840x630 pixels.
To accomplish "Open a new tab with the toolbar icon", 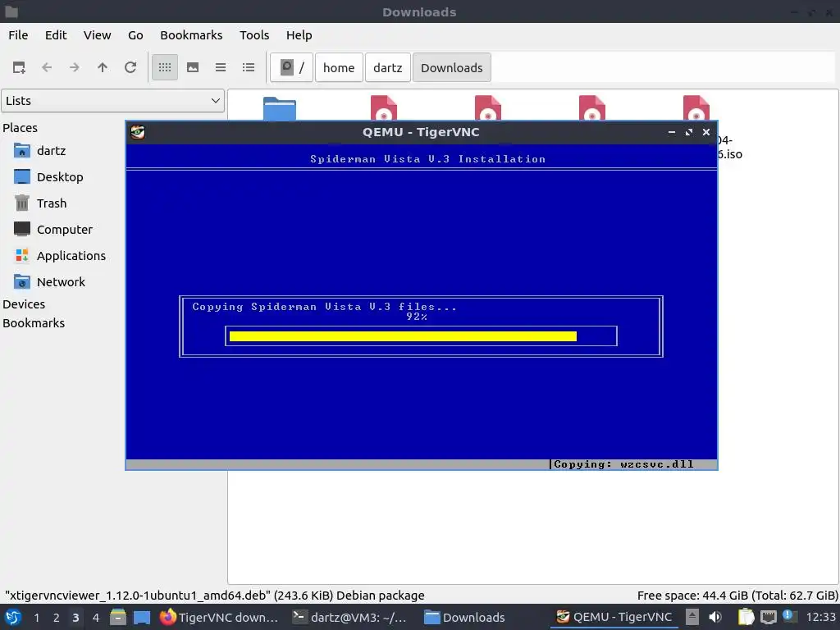I will click(19, 67).
